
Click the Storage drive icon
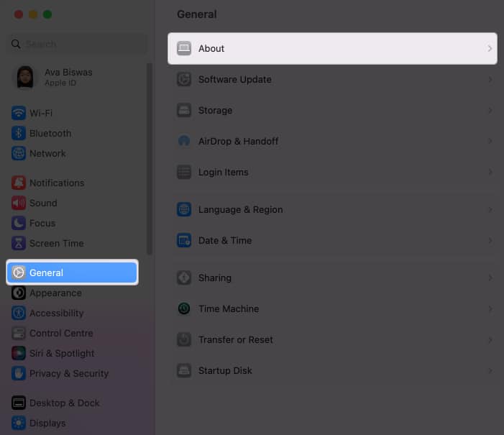184,110
